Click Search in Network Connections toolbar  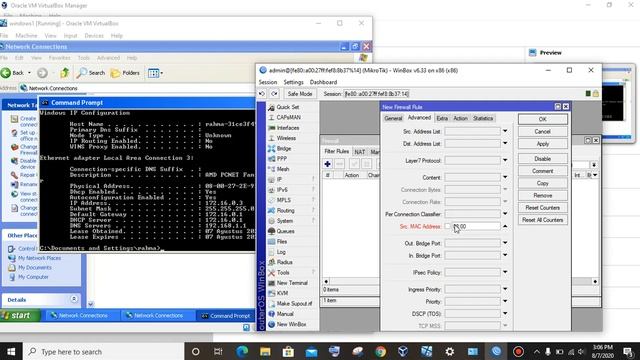point(91,73)
